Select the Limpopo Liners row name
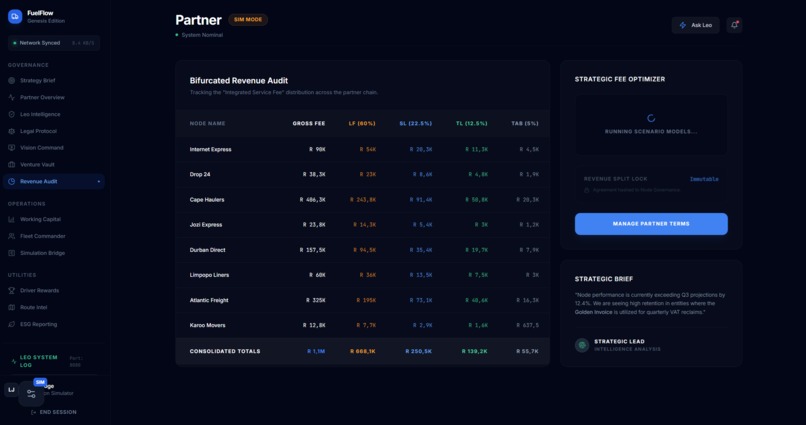The width and height of the screenshot is (806, 425). (209, 275)
